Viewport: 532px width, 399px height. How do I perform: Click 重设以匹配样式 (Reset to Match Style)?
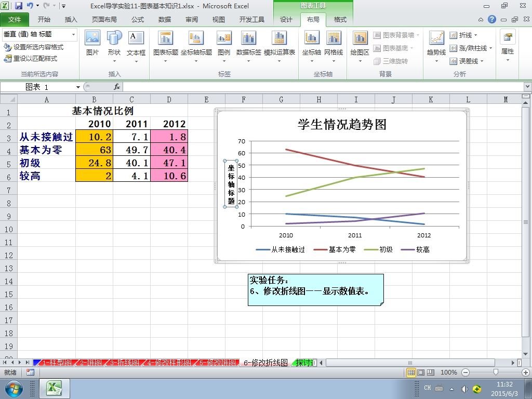click(x=31, y=59)
